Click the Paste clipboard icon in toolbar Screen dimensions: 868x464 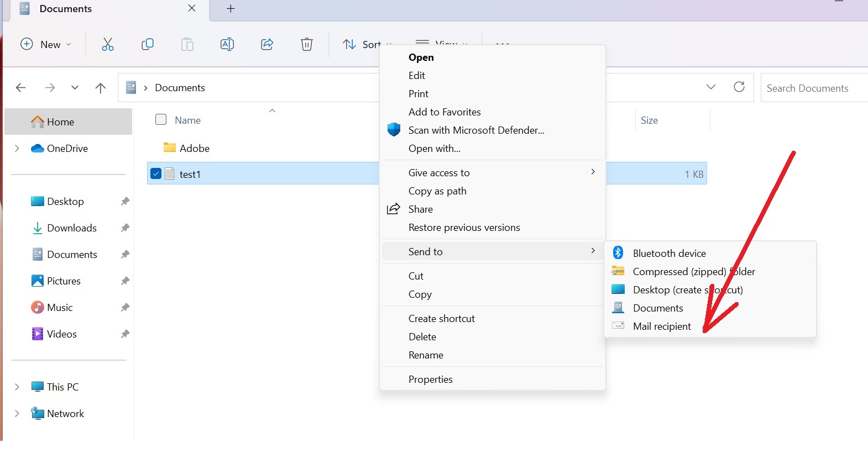(187, 44)
